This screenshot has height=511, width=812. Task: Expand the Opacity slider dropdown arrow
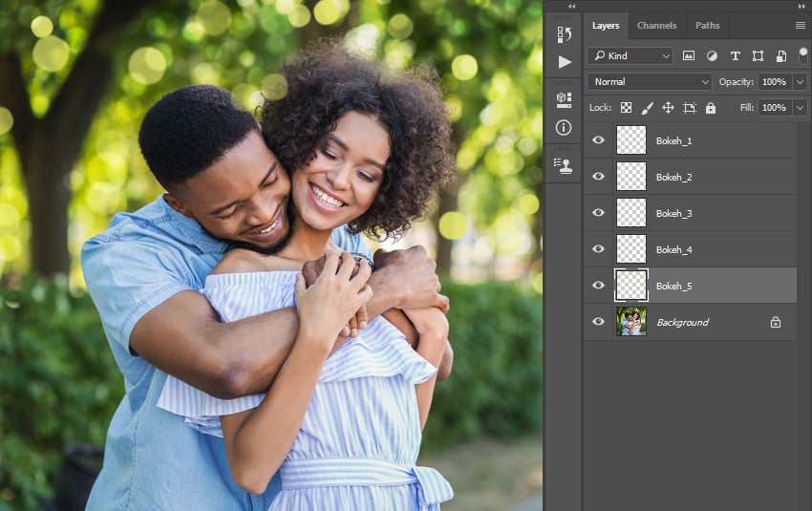(800, 82)
